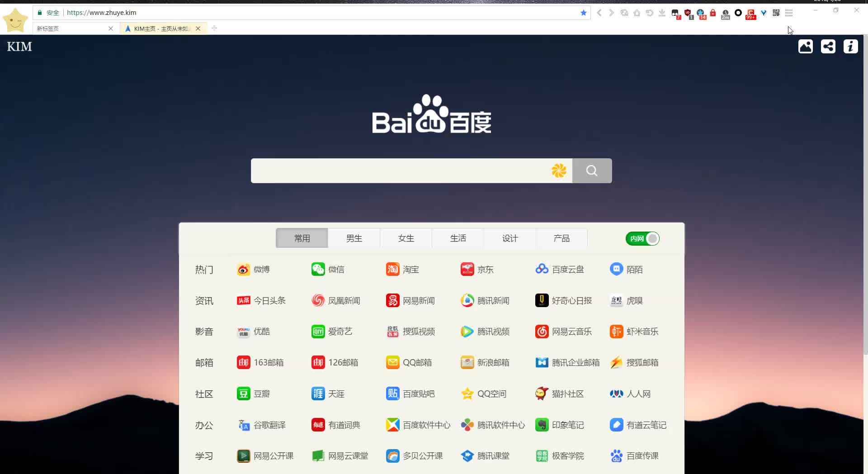Open 极客学院 link
The image size is (868, 474).
[x=560, y=456]
